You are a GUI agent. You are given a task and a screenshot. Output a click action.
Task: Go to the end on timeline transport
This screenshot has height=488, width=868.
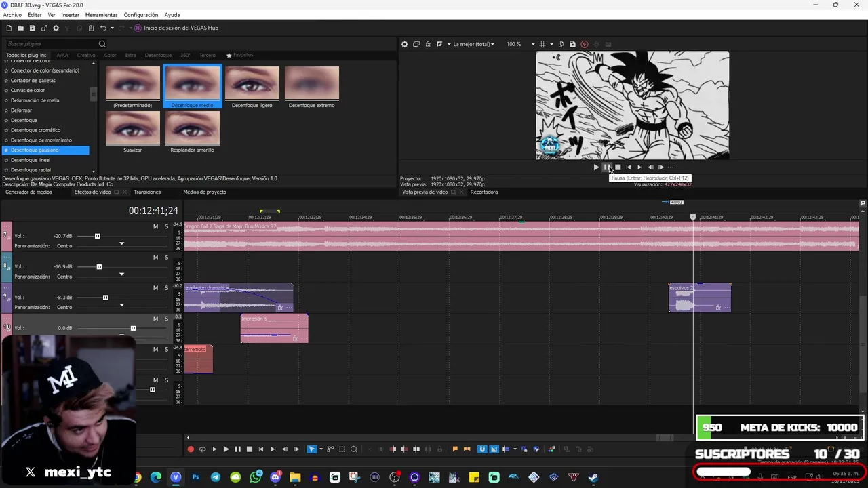[273, 449]
